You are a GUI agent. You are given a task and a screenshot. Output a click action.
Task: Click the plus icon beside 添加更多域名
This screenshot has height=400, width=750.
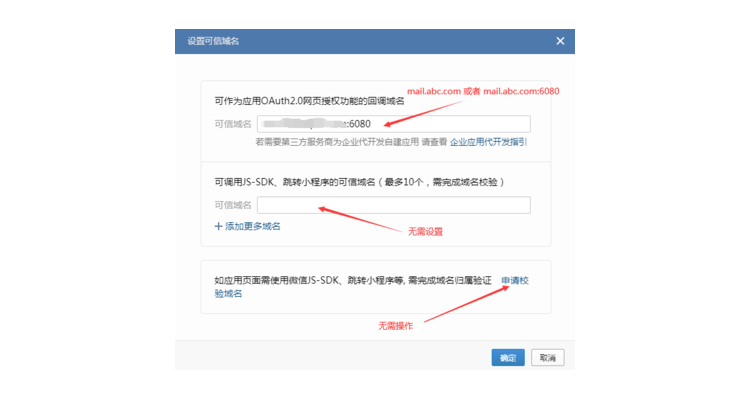pyautogui.click(x=218, y=226)
